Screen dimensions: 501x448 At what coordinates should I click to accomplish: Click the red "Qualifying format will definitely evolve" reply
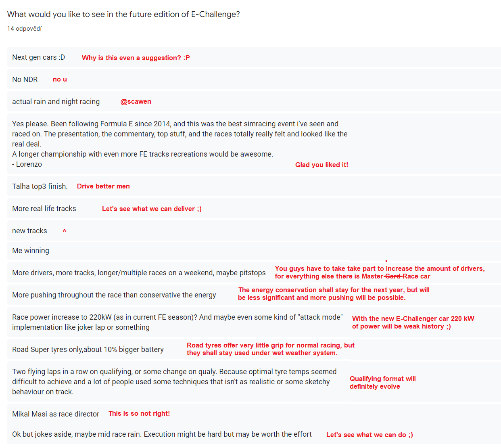pyautogui.click(x=382, y=383)
